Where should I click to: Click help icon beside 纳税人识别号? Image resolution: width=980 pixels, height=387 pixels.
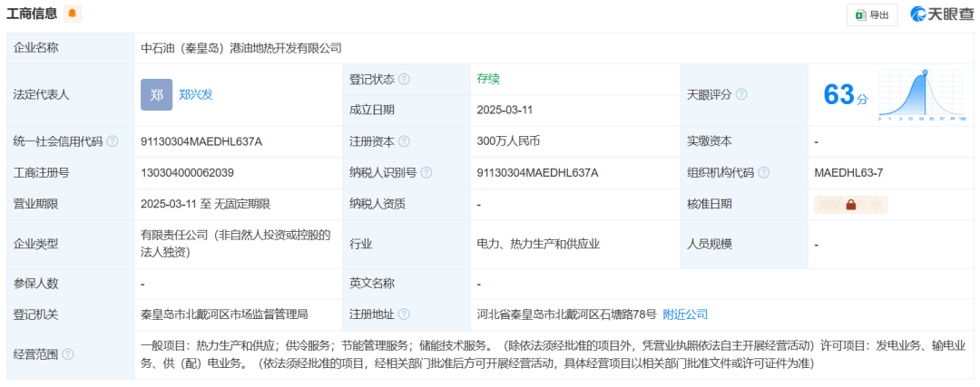[x=426, y=173]
